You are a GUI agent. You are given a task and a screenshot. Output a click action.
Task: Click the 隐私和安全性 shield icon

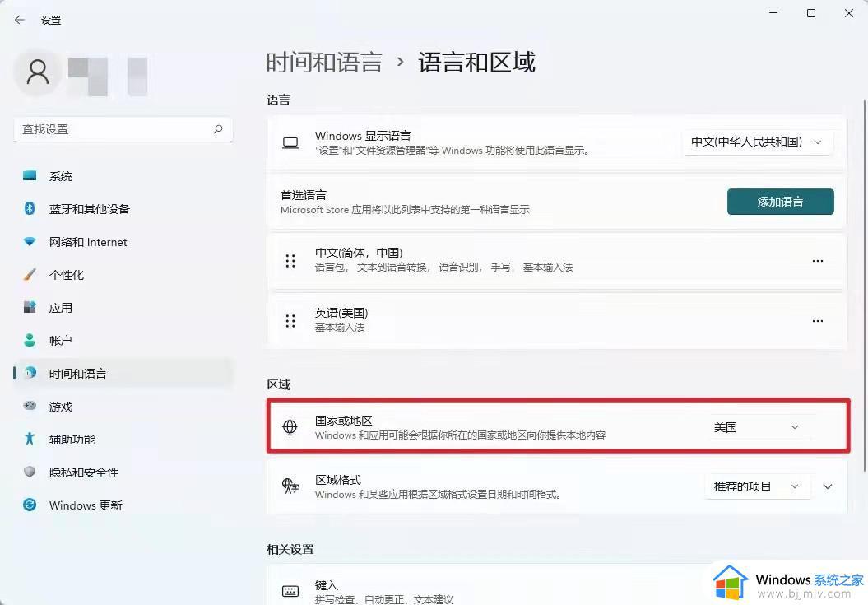pyautogui.click(x=30, y=472)
